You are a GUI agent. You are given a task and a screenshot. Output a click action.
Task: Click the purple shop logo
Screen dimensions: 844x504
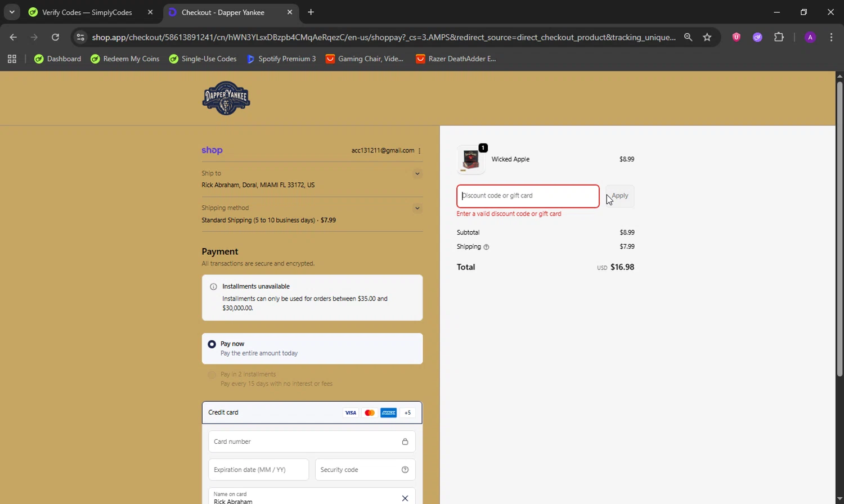212,150
